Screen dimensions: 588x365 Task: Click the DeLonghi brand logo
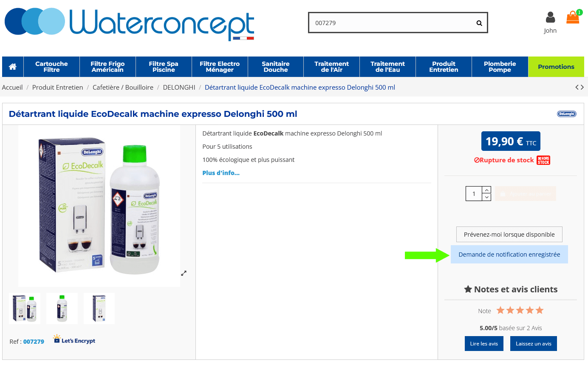point(566,114)
